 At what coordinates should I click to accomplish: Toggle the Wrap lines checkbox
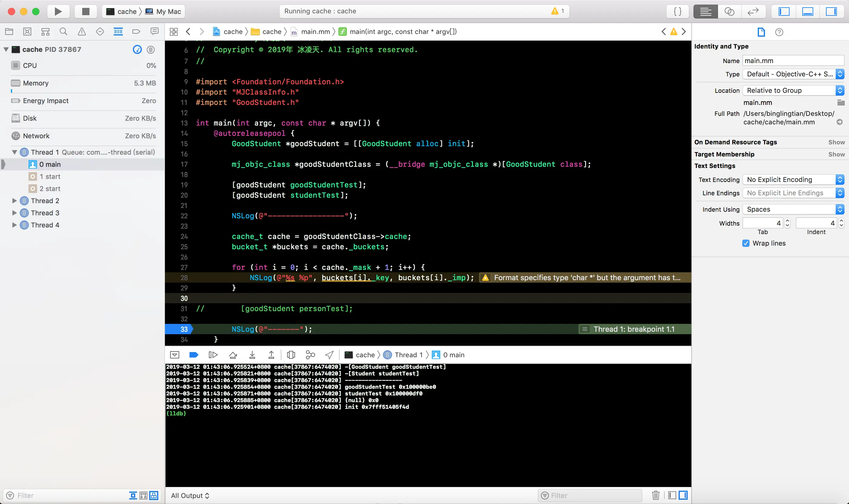point(746,243)
